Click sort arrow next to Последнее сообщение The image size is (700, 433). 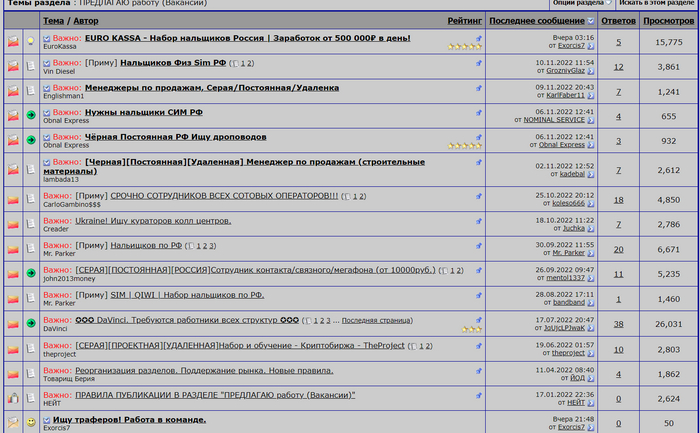click(x=591, y=21)
